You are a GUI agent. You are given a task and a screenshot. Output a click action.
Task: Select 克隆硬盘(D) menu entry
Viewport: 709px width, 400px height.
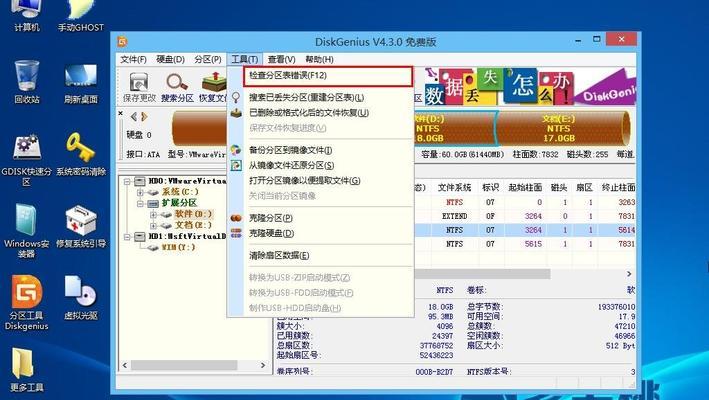[320, 233]
